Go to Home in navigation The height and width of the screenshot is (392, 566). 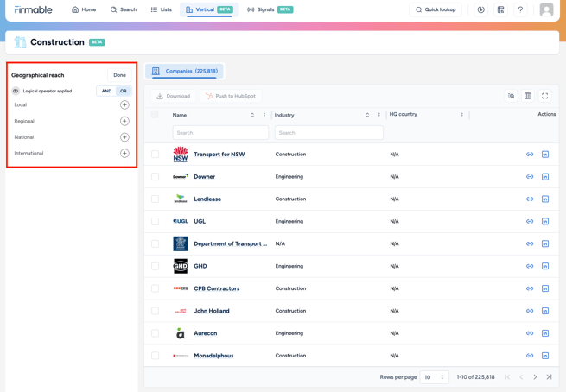pos(84,9)
